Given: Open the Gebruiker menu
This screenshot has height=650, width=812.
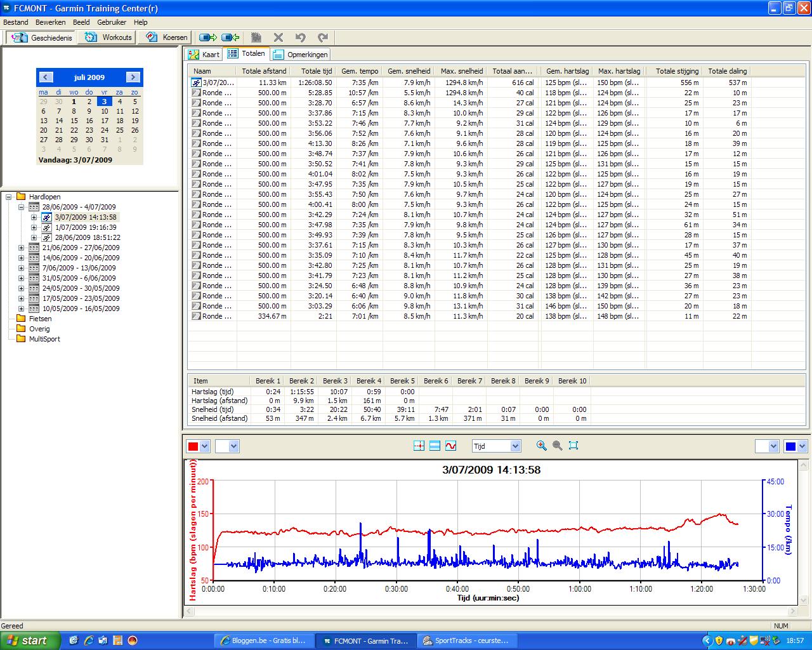Looking at the screenshot, I should click(112, 22).
